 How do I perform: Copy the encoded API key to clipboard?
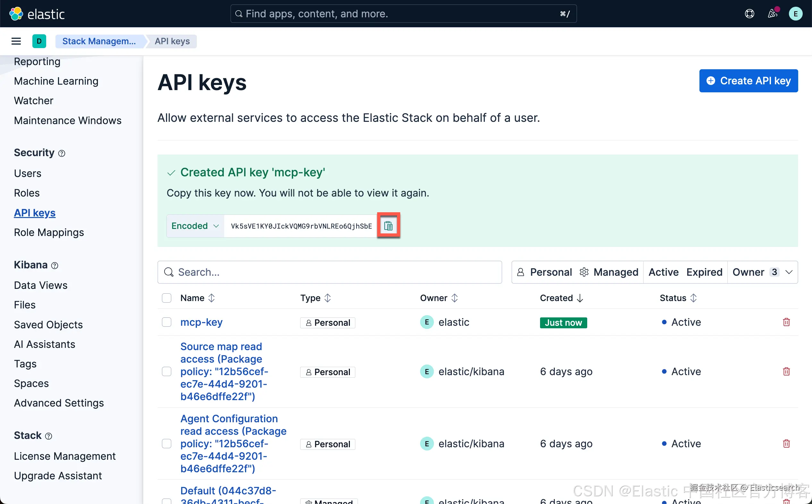pyautogui.click(x=388, y=226)
